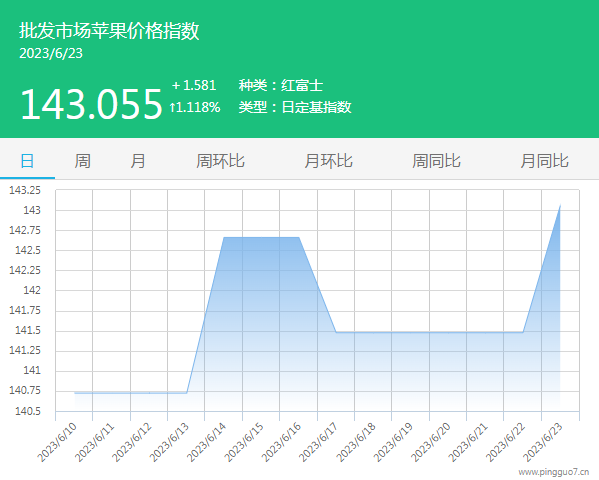The height and width of the screenshot is (480, 599).
Task: Click the 种类：红富士 label
Action: [281, 85]
